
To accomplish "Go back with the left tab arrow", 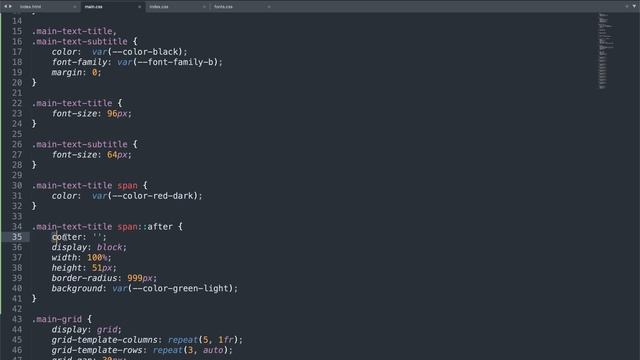I will [x=5, y=6].
